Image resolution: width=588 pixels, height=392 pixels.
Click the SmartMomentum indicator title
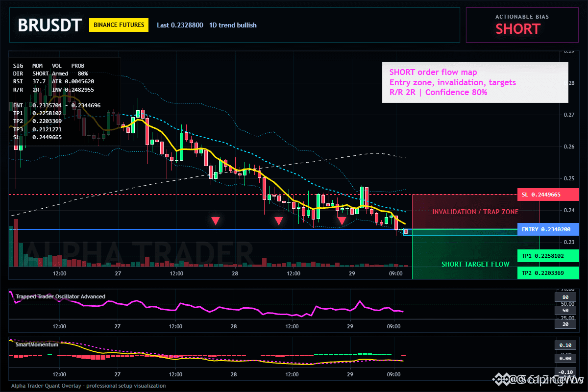37,344
